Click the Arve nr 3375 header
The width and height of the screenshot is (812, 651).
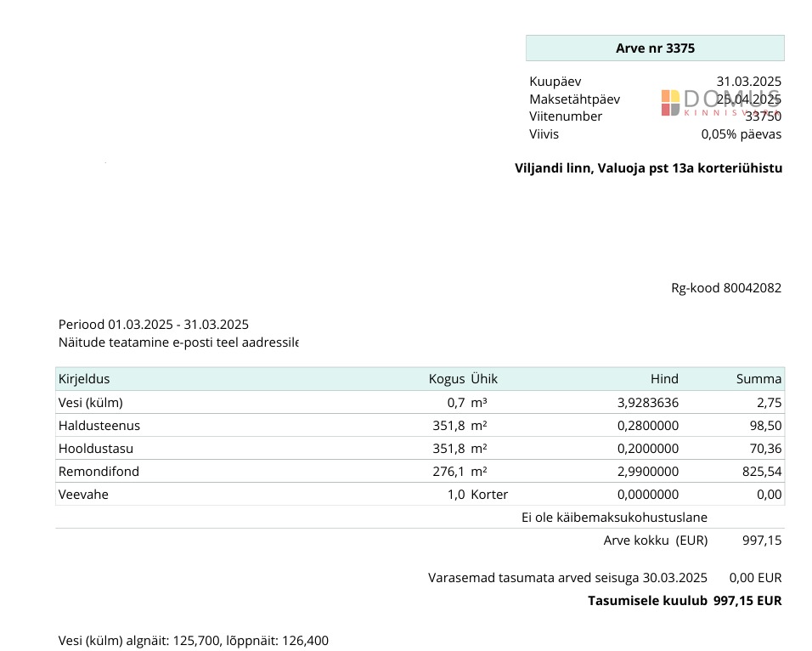655,48
